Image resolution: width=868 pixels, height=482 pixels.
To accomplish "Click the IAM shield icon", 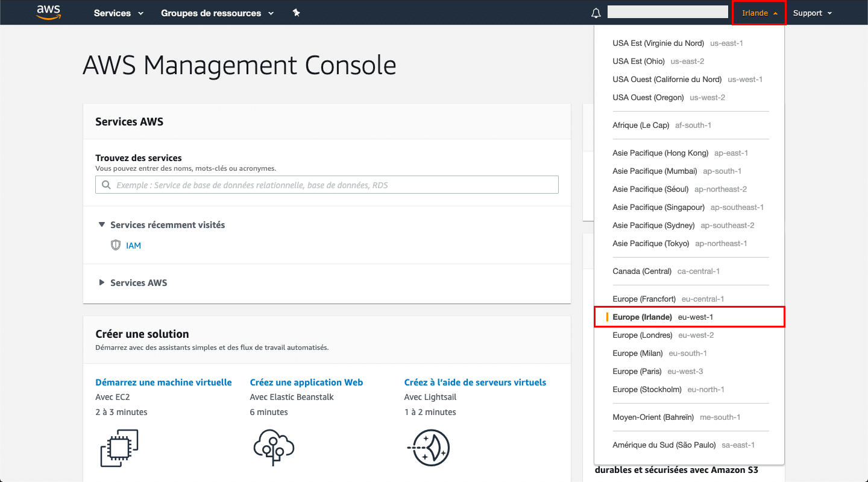I will tap(116, 246).
